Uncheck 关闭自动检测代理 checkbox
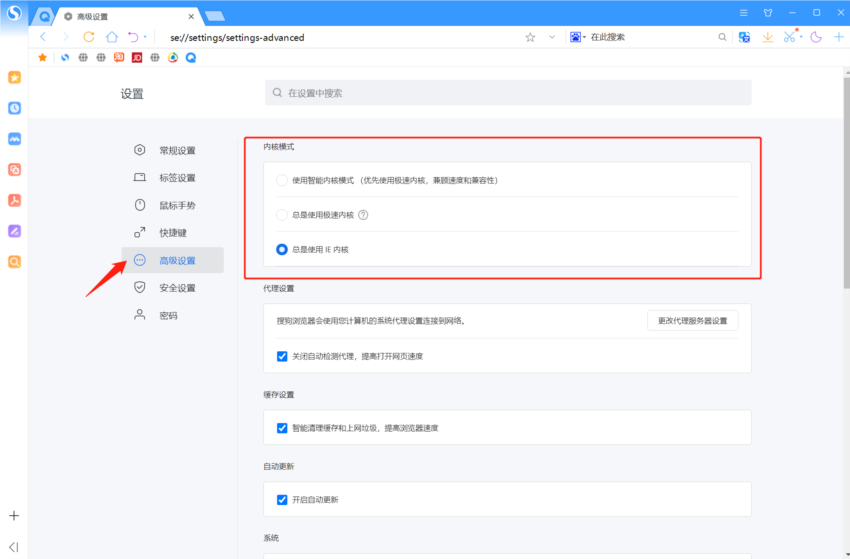This screenshot has width=850, height=559. (x=282, y=356)
